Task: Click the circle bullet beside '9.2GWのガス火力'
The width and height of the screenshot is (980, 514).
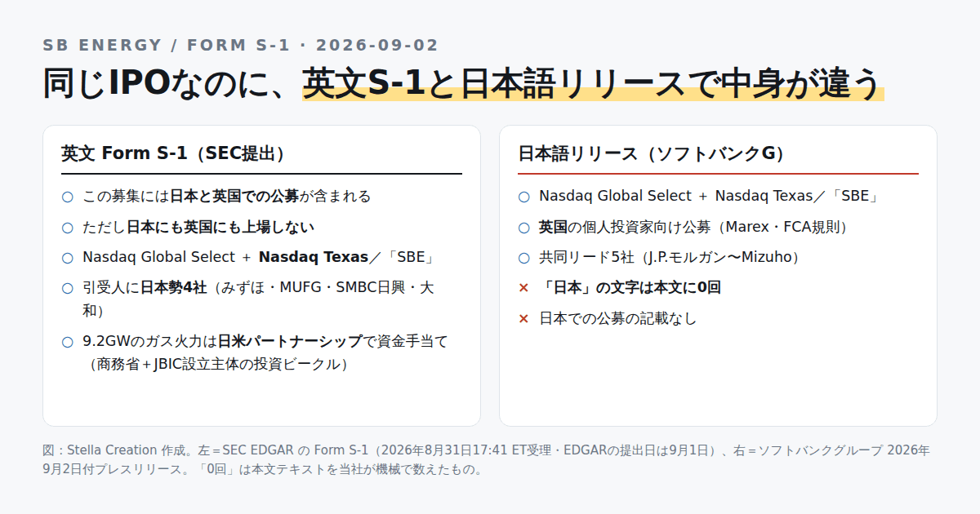Action: click(67, 342)
